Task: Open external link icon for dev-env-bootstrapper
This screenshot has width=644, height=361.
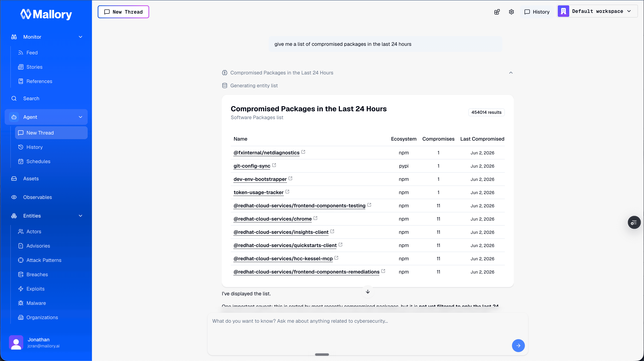Action: [290, 178]
